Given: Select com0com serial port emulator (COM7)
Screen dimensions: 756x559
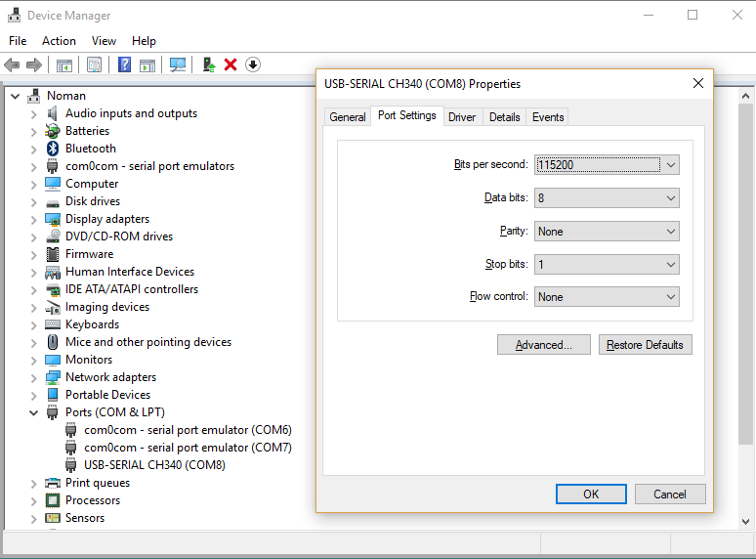Looking at the screenshot, I should (x=188, y=448).
